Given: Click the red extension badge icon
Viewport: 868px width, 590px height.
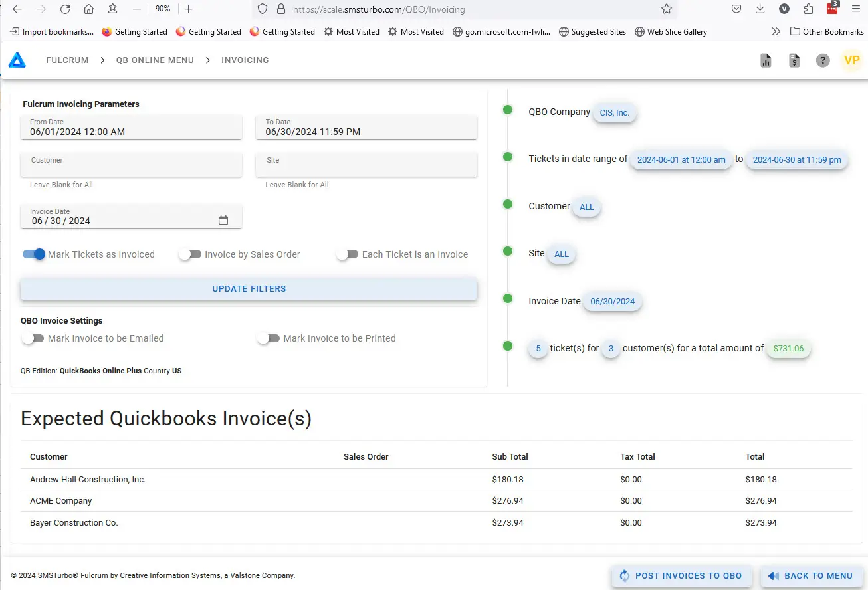Looking at the screenshot, I should [833, 8].
